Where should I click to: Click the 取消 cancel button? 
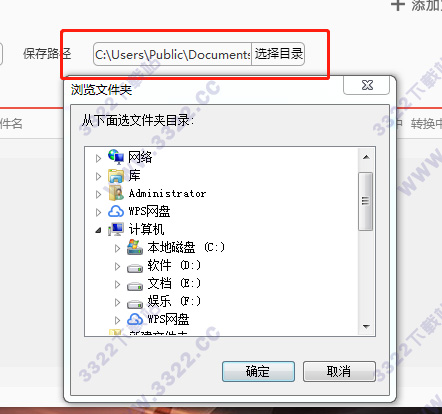339,371
